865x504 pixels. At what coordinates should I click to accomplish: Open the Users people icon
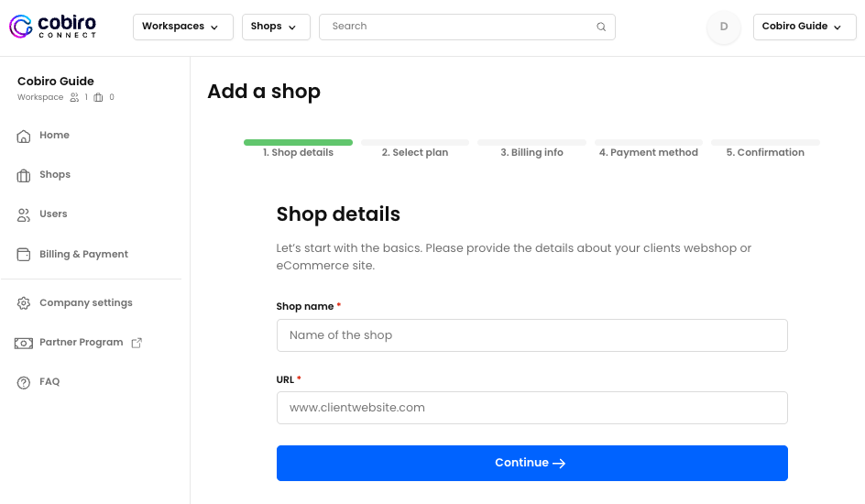click(x=23, y=214)
